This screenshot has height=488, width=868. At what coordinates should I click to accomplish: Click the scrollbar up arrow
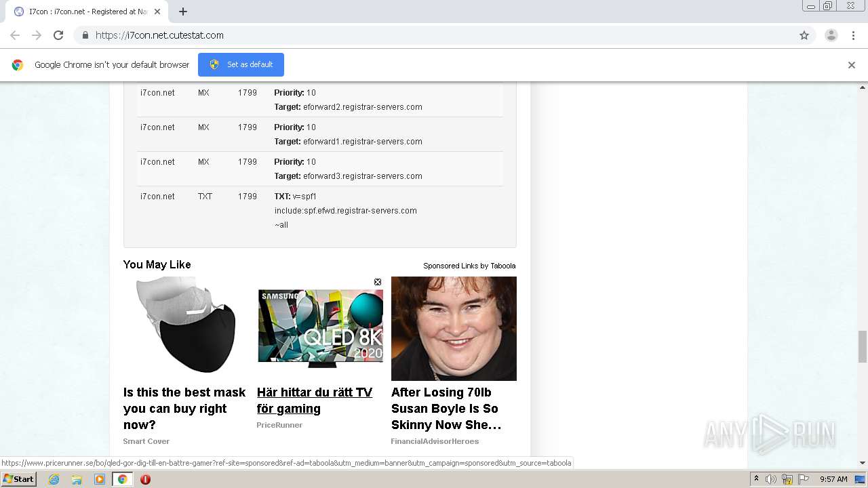[863, 87]
